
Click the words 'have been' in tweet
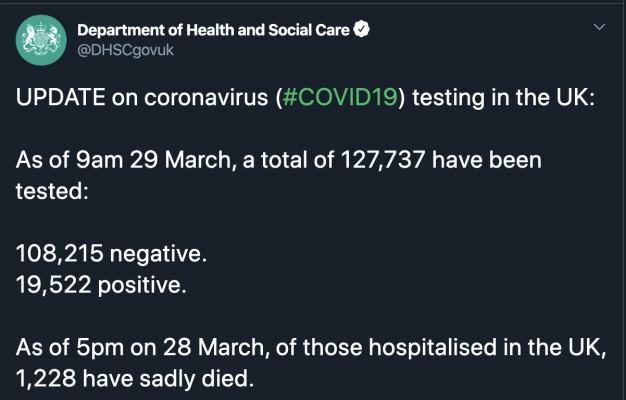(487, 160)
